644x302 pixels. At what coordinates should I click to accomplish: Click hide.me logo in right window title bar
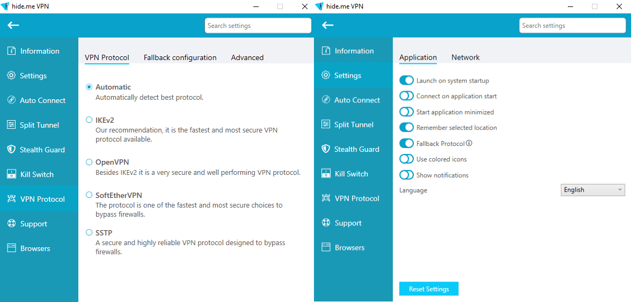tap(320, 6)
